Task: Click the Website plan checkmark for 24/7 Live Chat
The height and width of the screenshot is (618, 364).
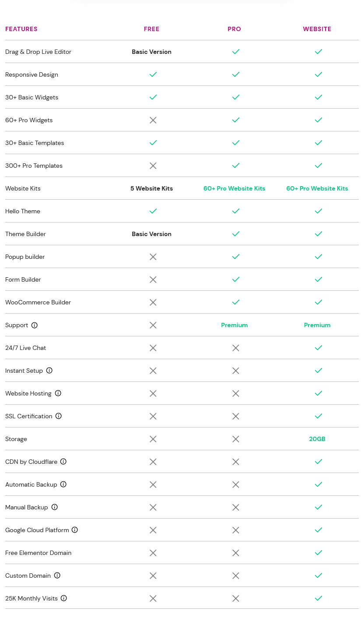Action: (x=318, y=348)
